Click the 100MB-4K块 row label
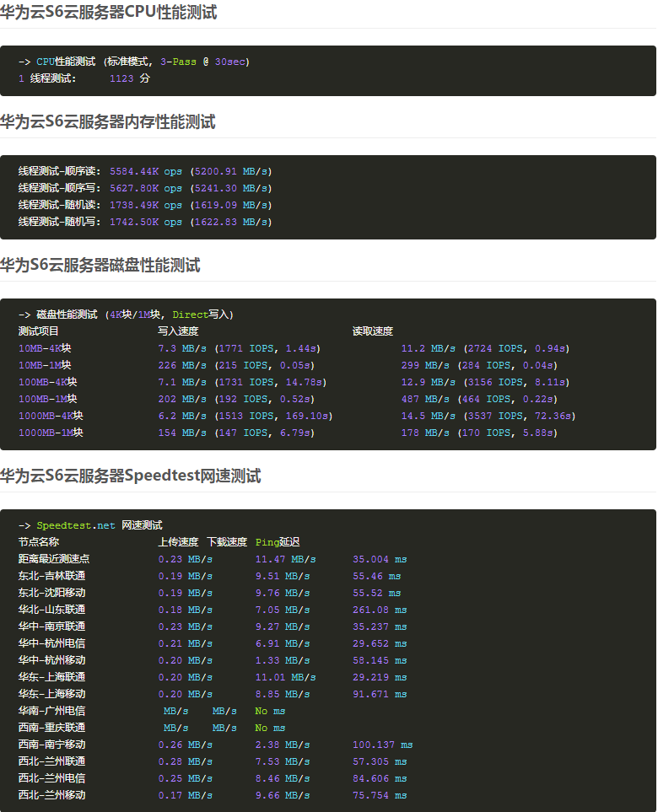Screen dimensions: 658x812 tap(48, 382)
